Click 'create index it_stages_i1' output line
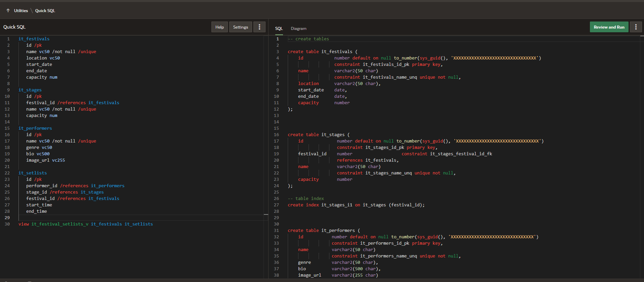 click(356, 205)
